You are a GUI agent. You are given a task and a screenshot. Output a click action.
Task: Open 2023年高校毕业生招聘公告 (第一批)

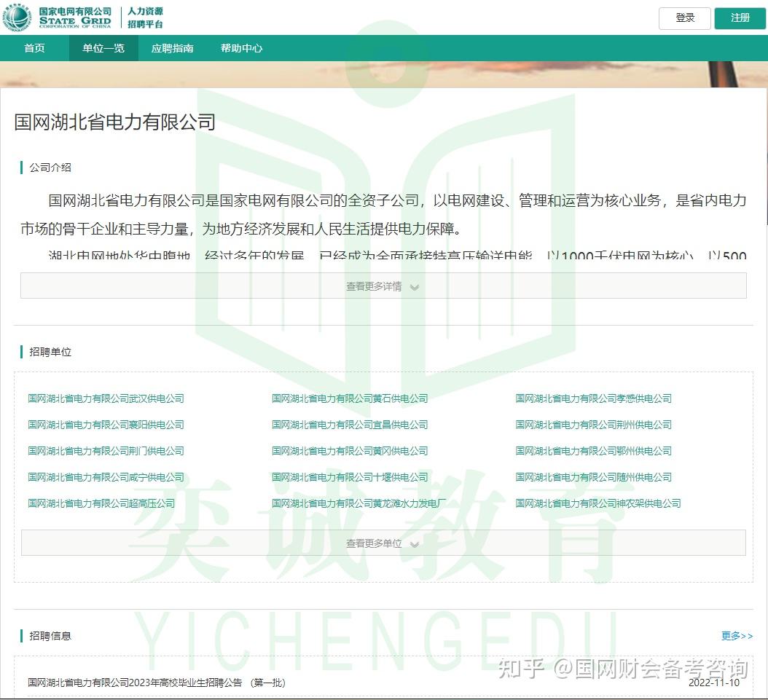click(x=156, y=683)
